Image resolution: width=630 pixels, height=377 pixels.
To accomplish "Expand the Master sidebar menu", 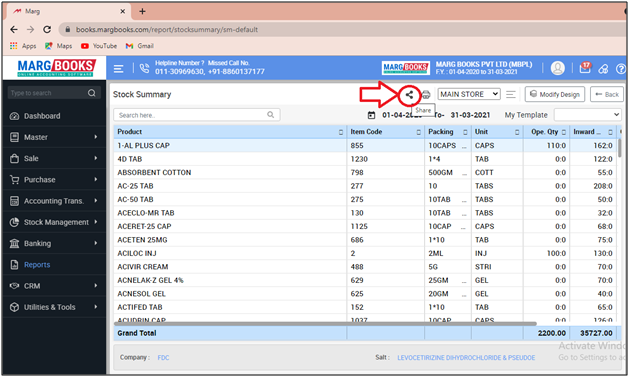I will [x=54, y=137].
